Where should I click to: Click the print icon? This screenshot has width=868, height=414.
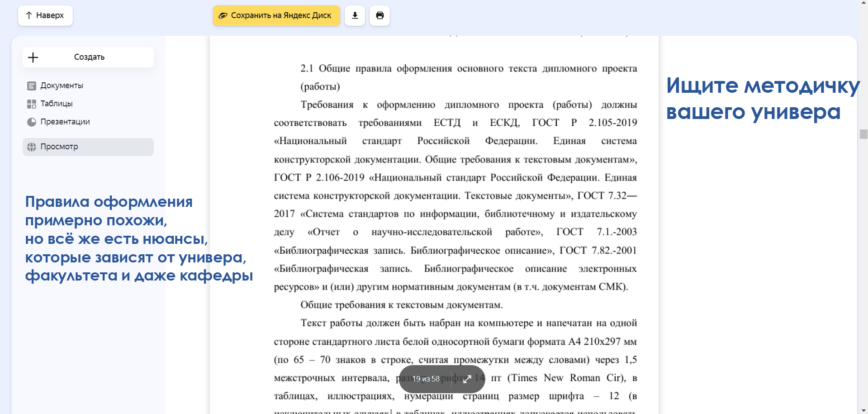coord(380,15)
